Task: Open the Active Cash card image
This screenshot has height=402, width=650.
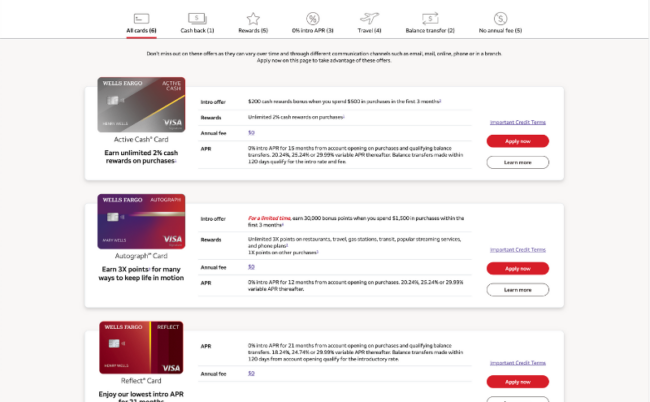Action: click(141, 104)
